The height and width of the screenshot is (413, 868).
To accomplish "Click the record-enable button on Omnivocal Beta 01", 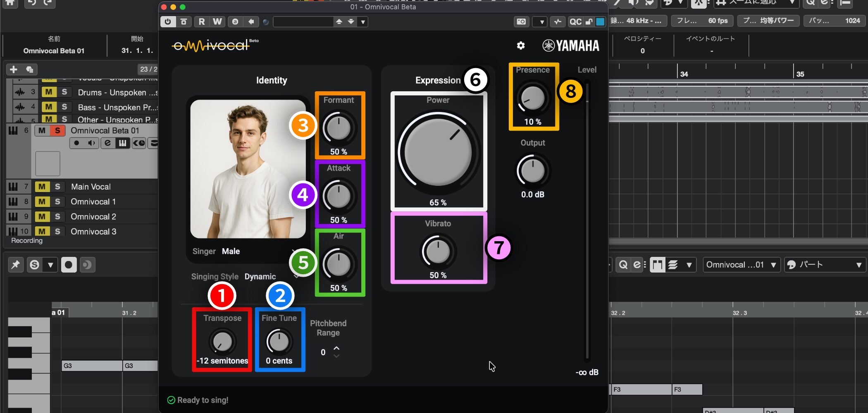I will (x=76, y=143).
